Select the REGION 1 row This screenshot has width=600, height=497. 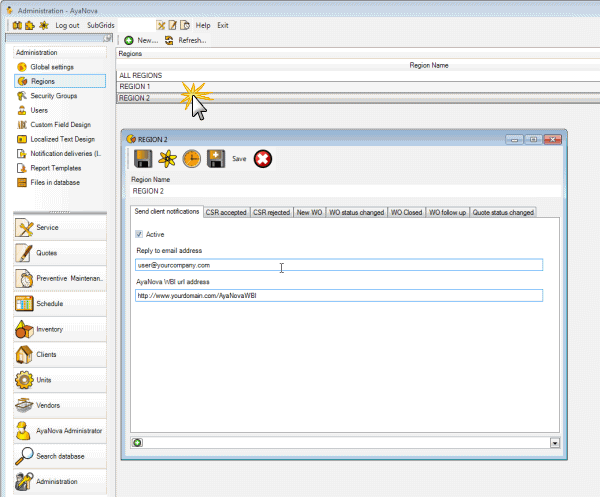click(358, 87)
